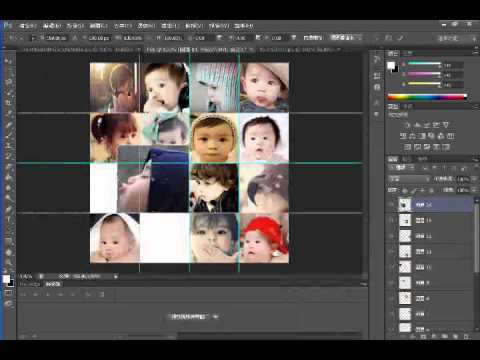Play the timeline with play button
480x360 pixels.
[48, 295]
